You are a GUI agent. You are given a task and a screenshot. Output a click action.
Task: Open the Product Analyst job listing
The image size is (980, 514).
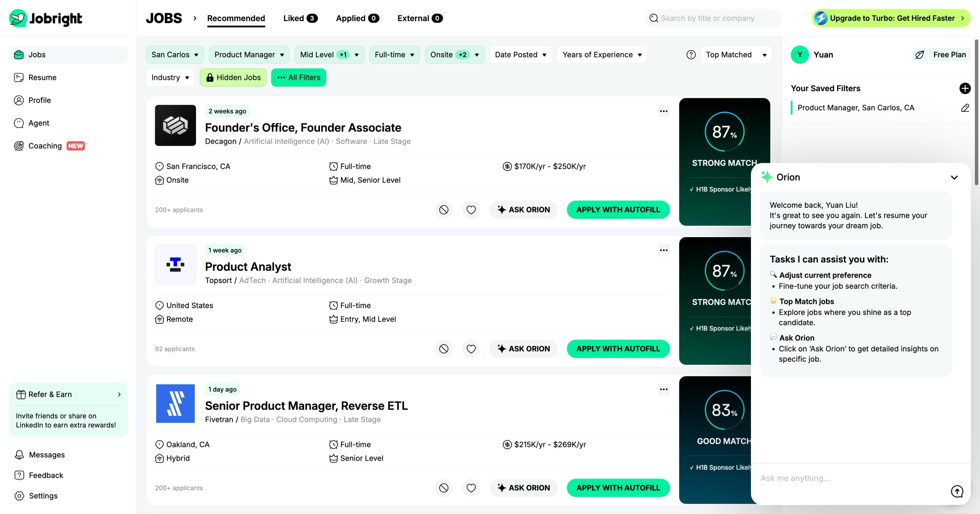(x=248, y=267)
